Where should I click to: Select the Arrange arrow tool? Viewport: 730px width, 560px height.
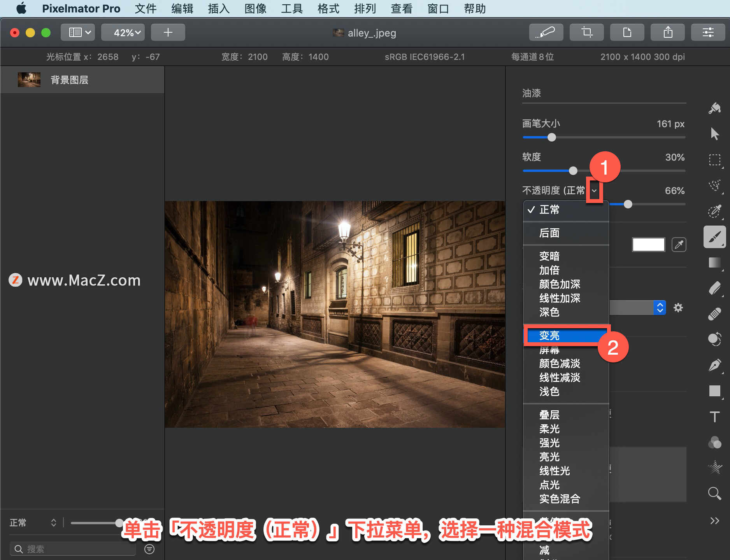tap(714, 134)
